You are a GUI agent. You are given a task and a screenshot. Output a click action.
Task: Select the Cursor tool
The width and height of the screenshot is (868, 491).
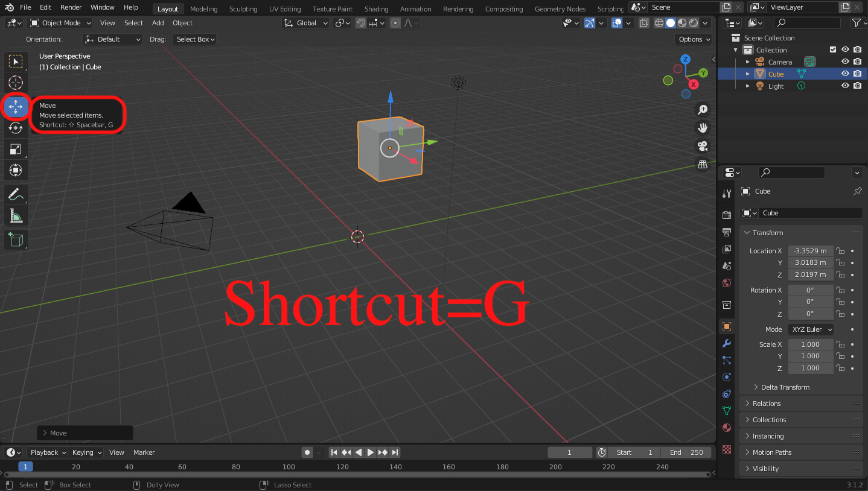pyautogui.click(x=16, y=83)
